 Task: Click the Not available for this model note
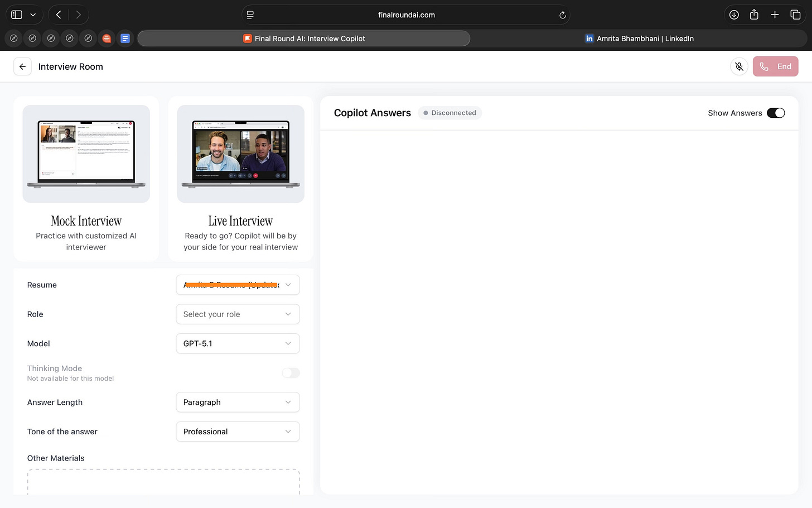[70, 378]
